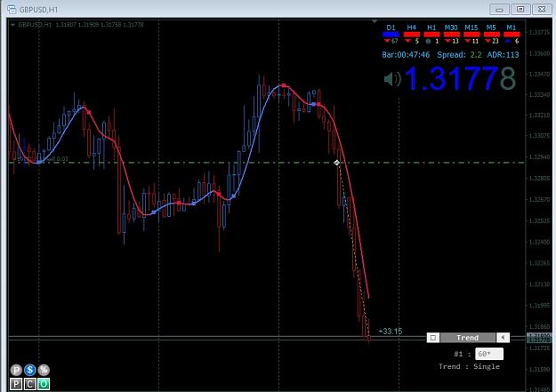556x392 pixels.
Task: Click the 1.32940 price axis label
Action: pyautogui.click(x=539, y=156)
